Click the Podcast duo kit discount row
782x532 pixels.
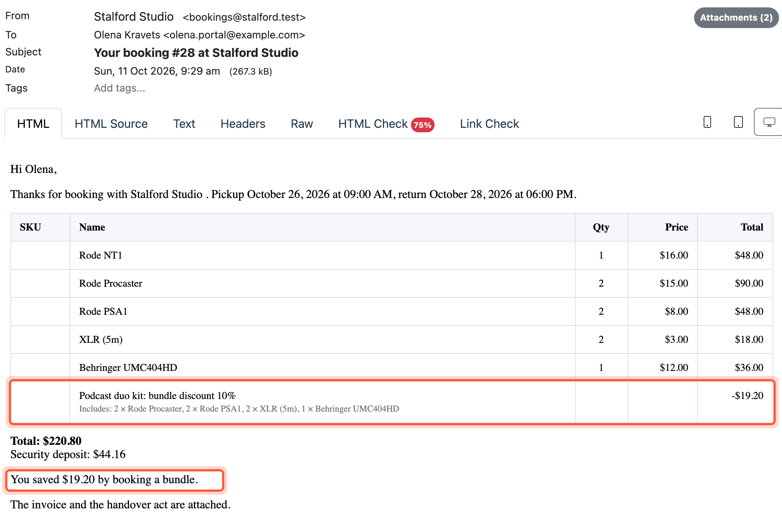[392, 402]
